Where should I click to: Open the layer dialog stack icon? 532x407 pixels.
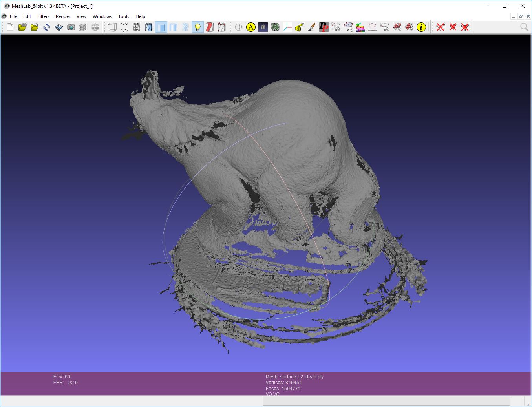(x=83, y=27)
